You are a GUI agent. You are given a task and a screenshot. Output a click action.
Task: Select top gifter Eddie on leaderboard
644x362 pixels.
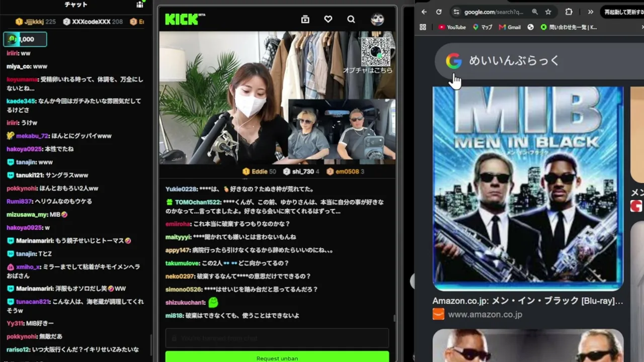259,171
